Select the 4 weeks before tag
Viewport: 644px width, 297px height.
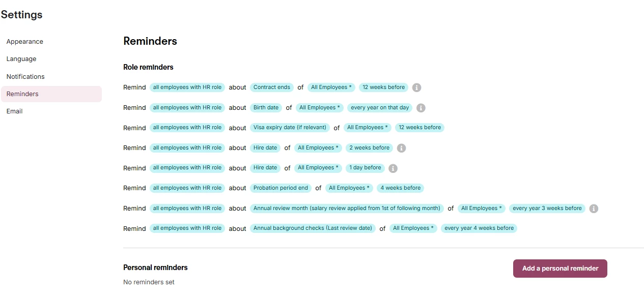[x=401, y=188]
